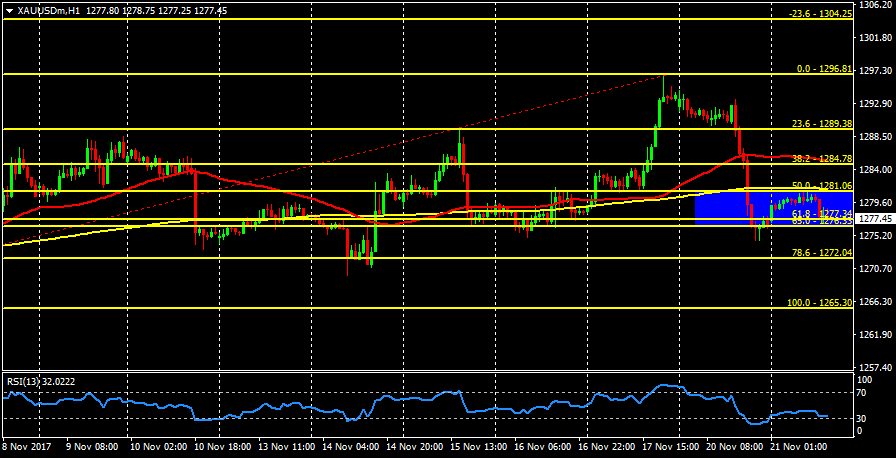Image resolution: width=896 pixels, height=458 pixels.
Task: Click the 1261.90 price on the right scale
Action: 875,335
